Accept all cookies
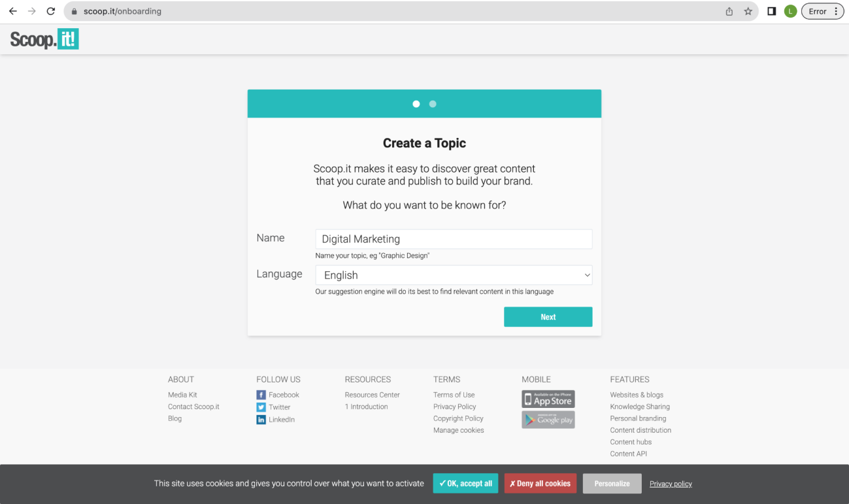 465,484
